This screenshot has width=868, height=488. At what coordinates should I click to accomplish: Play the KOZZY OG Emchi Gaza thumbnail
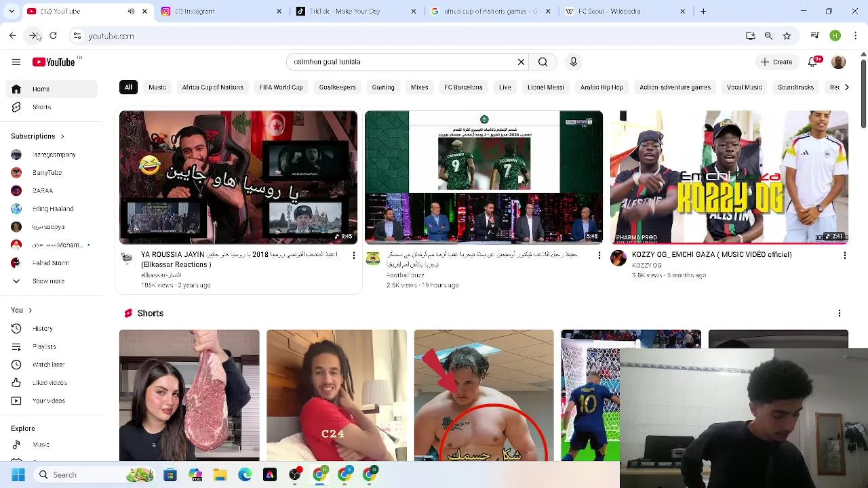pyautogui.click(x=729, y=177)
